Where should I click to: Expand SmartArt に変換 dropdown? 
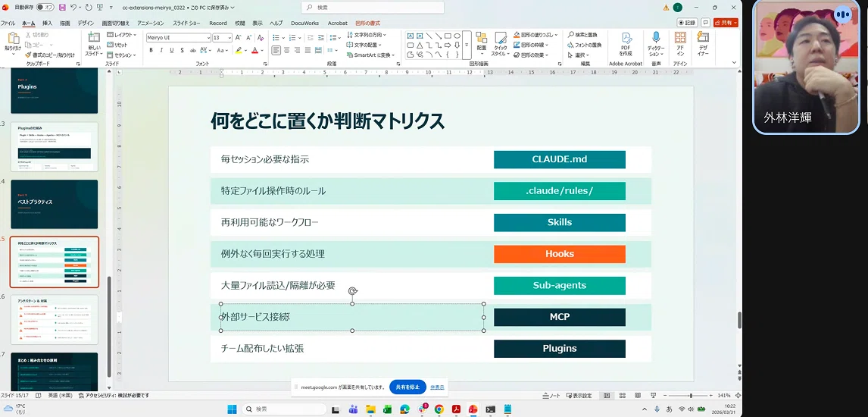coord(371,55)
